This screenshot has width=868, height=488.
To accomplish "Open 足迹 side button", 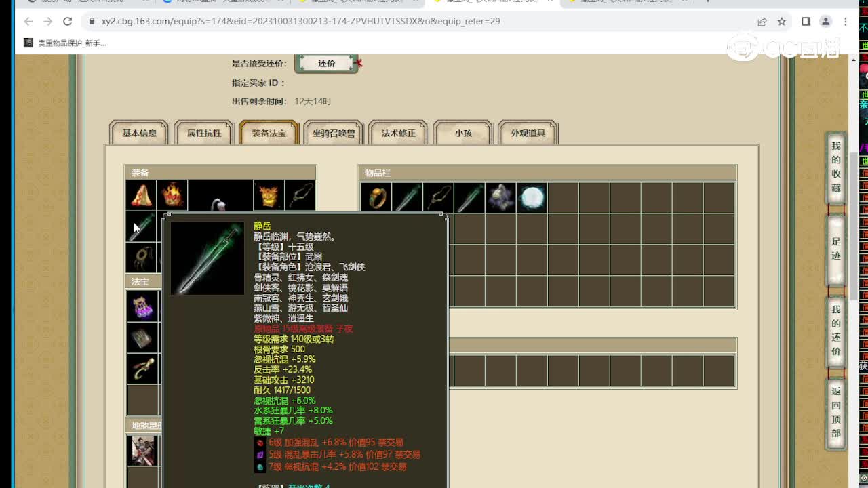I will 835,249.
